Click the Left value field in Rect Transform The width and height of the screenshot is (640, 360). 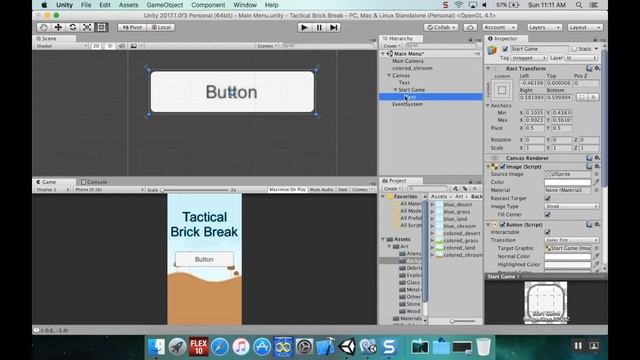click(x=532, y=83)
